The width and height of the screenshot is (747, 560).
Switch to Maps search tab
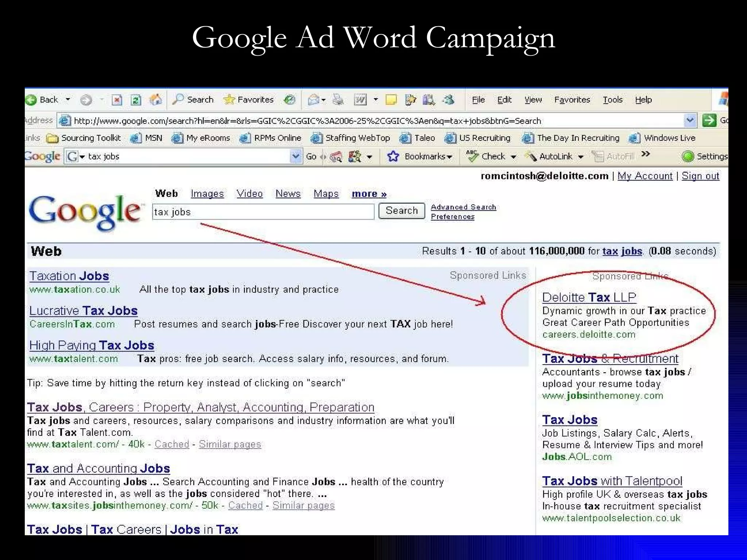click(x=326, y=194)
